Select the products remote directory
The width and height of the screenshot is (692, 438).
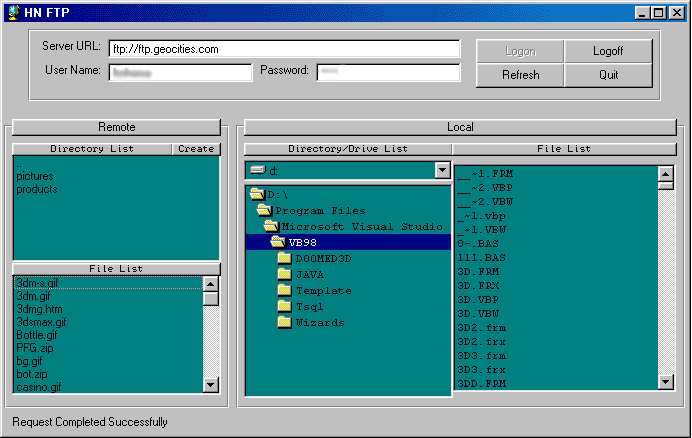37,189
